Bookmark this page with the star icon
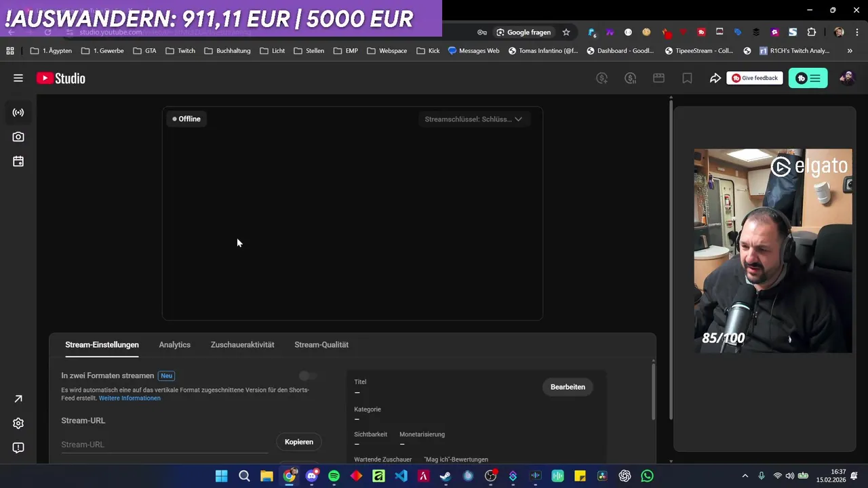This screenshot has width=868, height=488. [x=566, y=32]
